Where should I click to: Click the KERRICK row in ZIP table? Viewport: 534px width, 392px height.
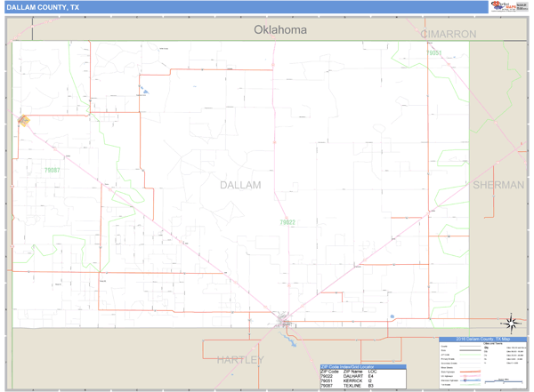pos(363,380)
